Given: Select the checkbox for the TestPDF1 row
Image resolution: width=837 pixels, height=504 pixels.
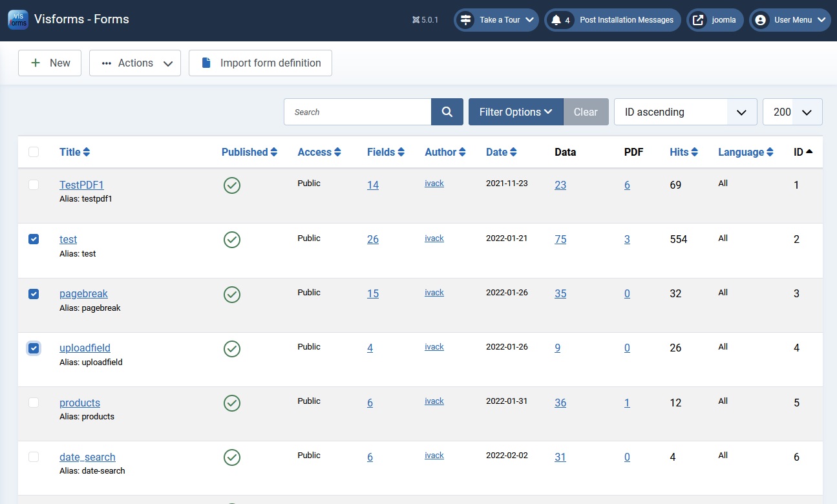Looking at the screenshot, I should point(34,185).
